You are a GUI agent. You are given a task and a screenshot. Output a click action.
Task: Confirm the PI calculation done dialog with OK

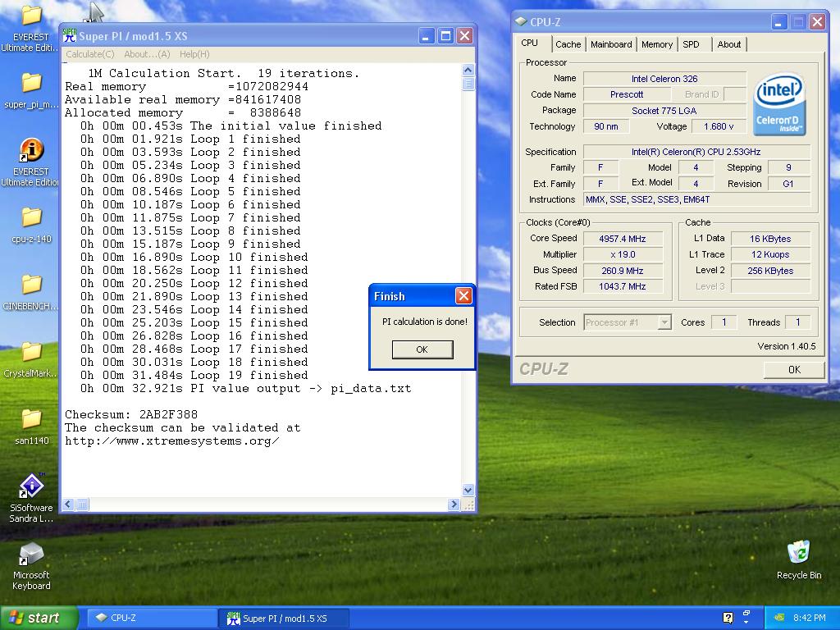[x=422, y=349]
